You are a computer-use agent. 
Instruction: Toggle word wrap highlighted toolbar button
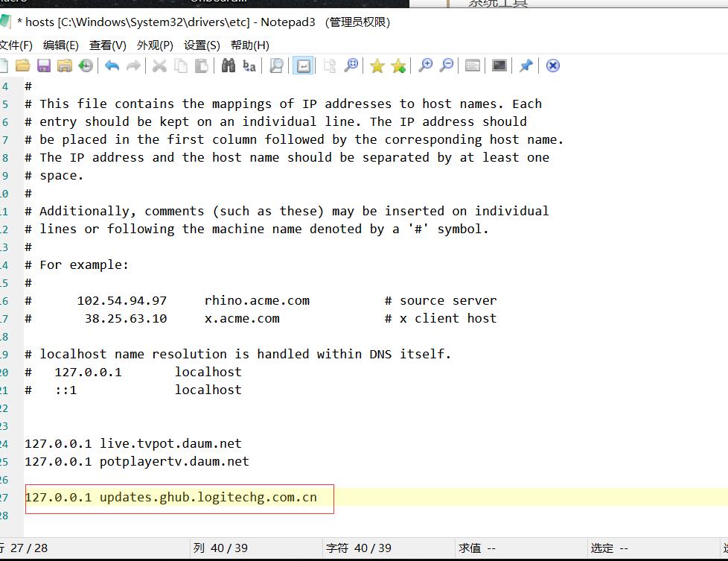(x=303, y=66)
